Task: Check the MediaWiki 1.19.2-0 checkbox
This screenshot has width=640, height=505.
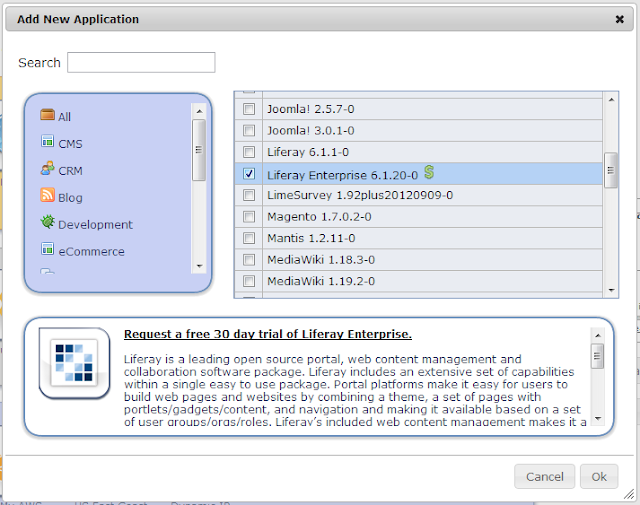Action: tap(249, 281)
